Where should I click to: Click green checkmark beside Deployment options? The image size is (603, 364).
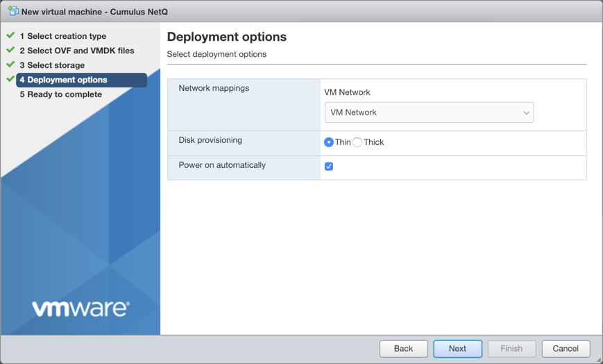click(x=10, y=79)
